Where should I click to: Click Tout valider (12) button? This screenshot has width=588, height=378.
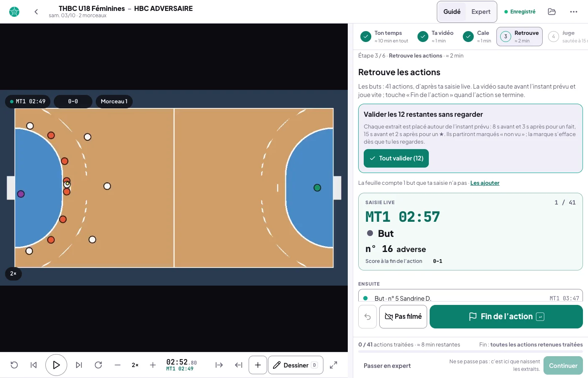click(x=396, y=158)
